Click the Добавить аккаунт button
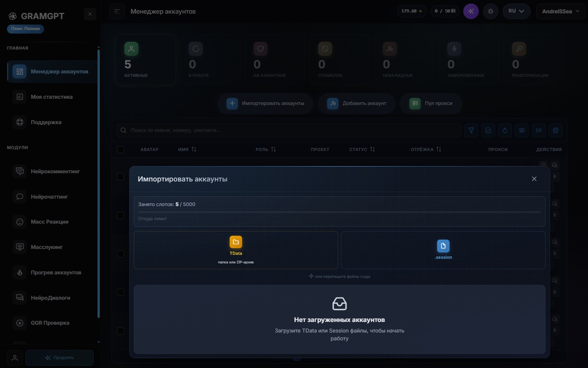 tap(357, 103)
